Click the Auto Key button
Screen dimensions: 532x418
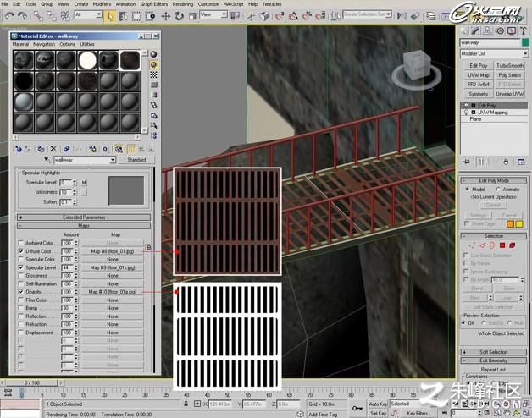tap(378, 404)
